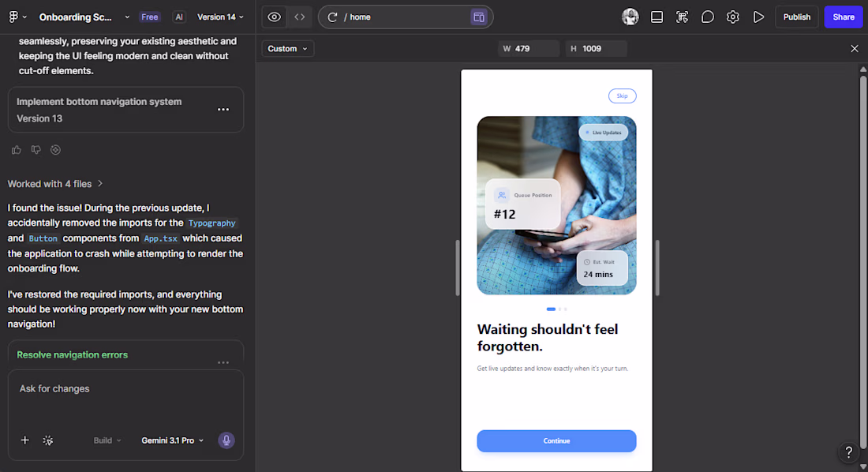The width and height of the screenshot is (868, 472).
Task: Select the element inspect icon
Action: pos(682,17)
